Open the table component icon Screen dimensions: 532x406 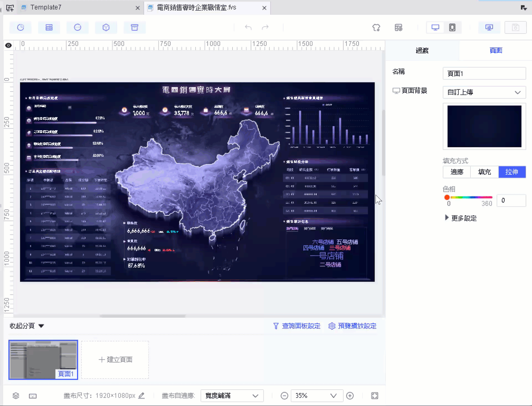point(49,27)
